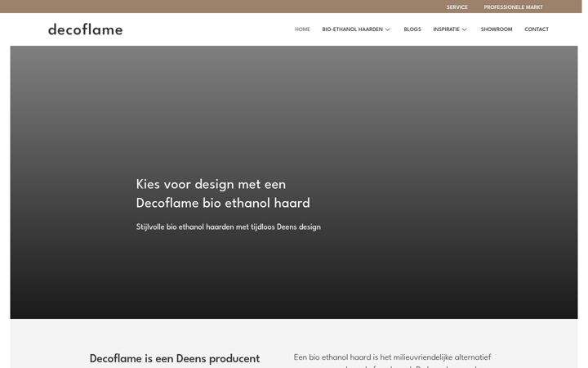Select the Home menu item

click(x=302, y=29)
